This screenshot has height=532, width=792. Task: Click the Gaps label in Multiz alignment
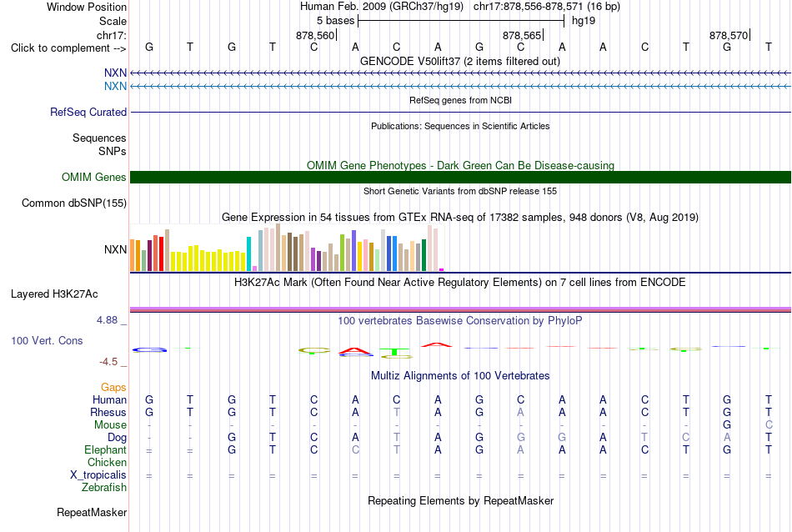tap(113, 388)
